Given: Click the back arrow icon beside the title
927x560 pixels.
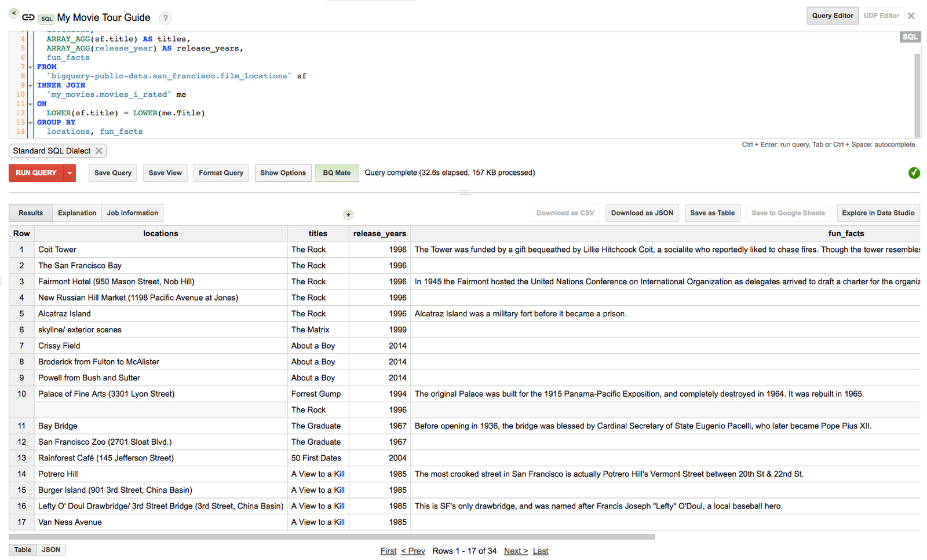Looking at the screenshot, I should [x=14, y=13].
